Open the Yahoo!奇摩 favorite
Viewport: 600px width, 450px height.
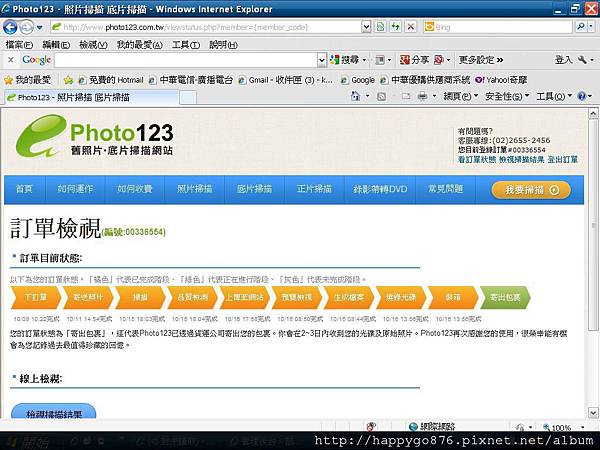pyautogui.click(x=501, y=80)
